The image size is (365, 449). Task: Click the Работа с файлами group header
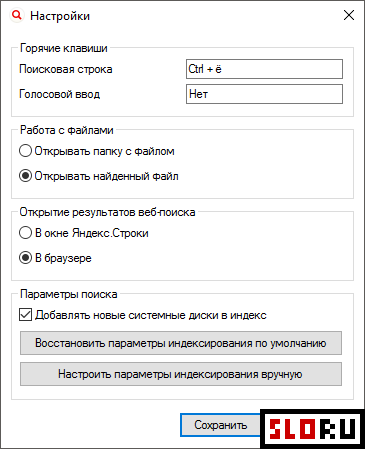point(67,130)
